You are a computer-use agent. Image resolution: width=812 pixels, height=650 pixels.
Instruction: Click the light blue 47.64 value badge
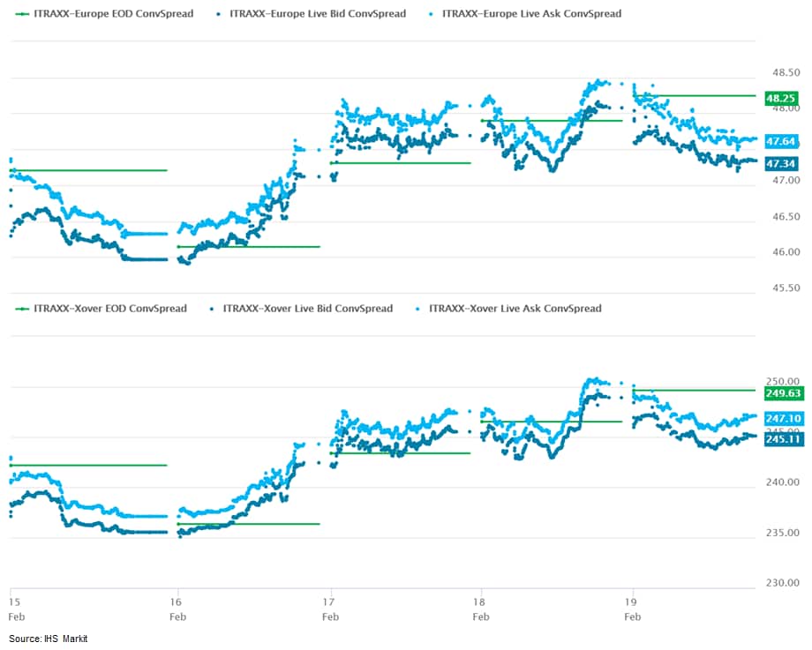click(782, 141)
